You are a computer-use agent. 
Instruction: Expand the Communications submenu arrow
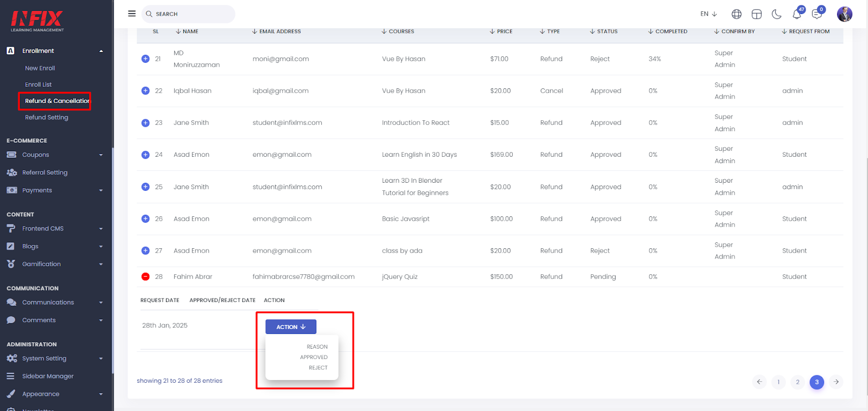101,303
